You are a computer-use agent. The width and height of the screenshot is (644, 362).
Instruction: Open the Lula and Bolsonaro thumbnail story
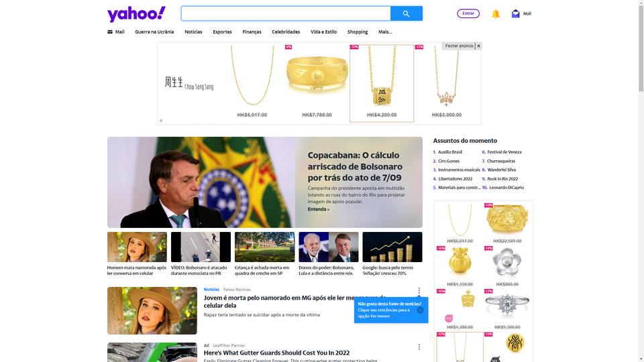(x=329, y=253)
